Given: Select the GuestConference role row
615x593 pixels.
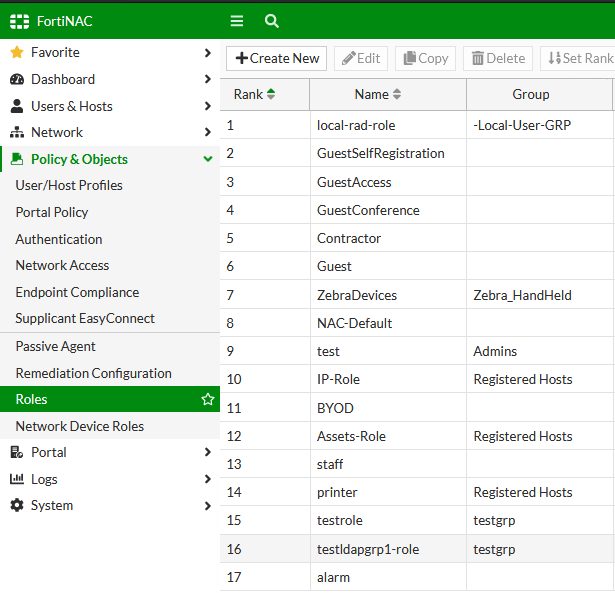Looking at the screenshot, I should click(417, 210).
